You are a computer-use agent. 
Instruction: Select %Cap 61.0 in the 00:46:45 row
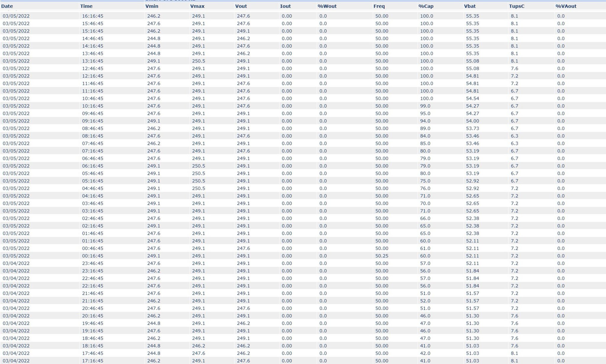click(x=425, y=248)
